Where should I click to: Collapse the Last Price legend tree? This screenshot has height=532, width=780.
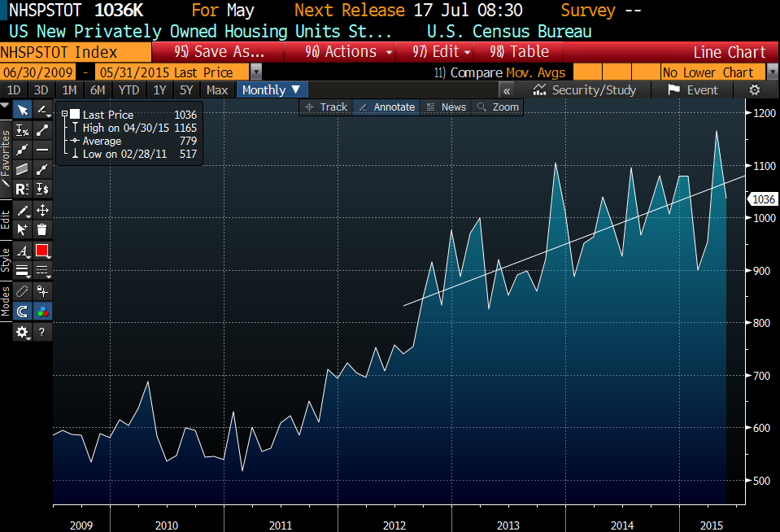64,115
